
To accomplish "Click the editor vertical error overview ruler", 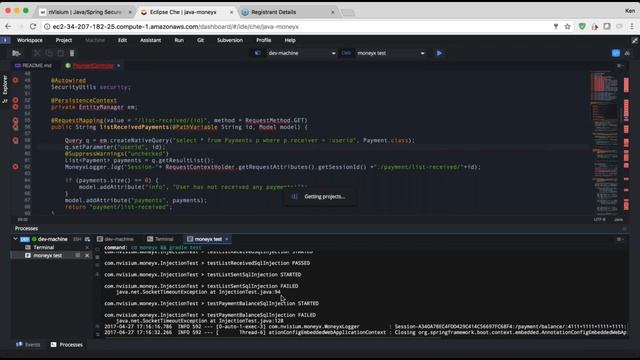I will [x=626, y=143].
